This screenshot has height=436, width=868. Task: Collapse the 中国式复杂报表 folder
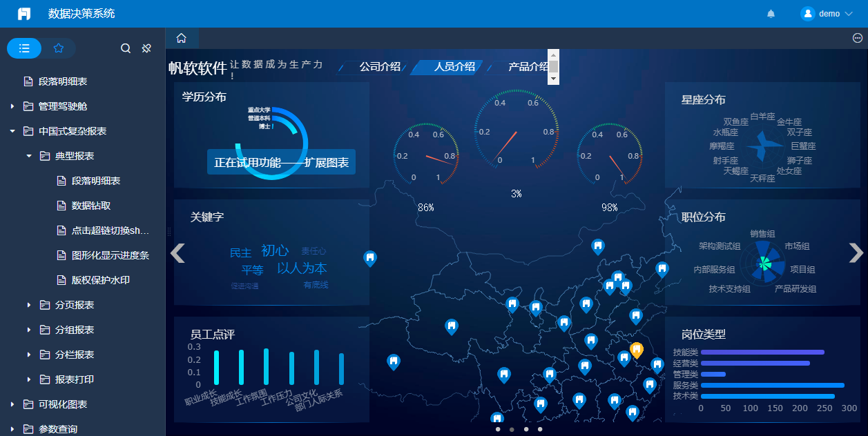(x=12, y=131)
